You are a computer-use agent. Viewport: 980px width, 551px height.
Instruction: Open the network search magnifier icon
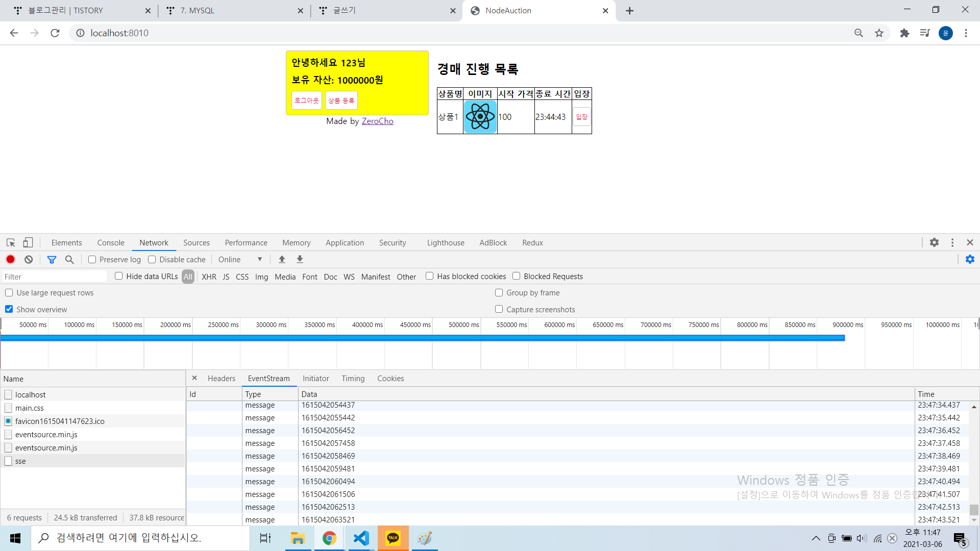click(x=69, y=259)
